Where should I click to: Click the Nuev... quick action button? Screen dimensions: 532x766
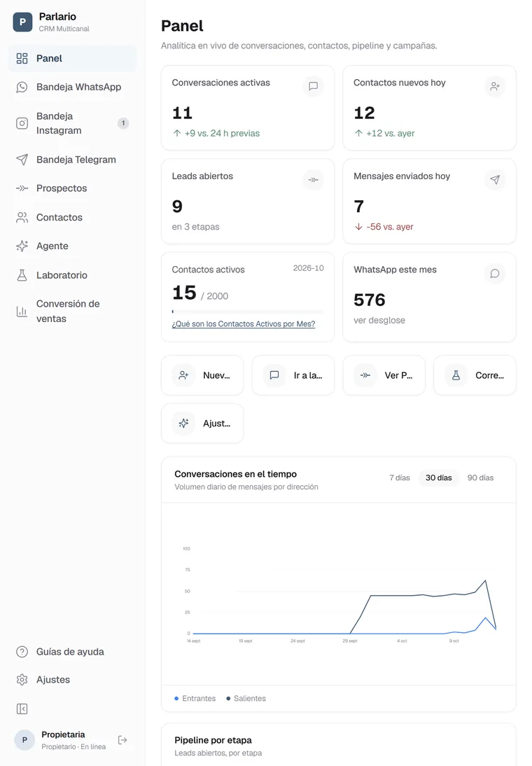click(202, 375)
